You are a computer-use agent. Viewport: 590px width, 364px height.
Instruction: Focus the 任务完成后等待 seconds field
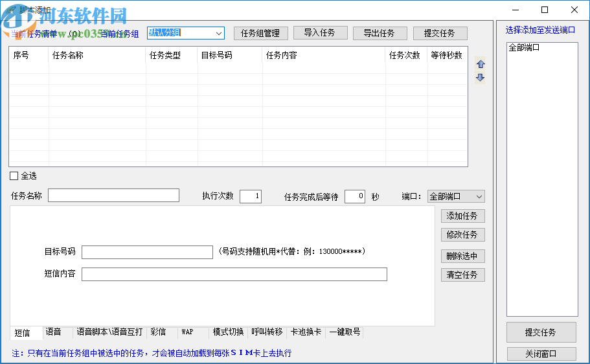[354, 196]
